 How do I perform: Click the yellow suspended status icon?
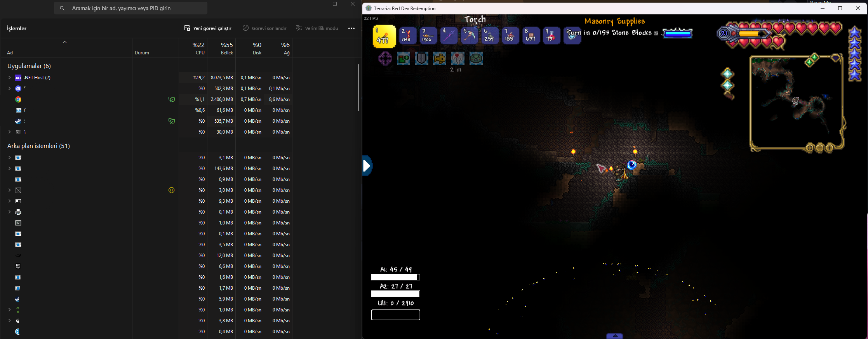click(172, 190)
